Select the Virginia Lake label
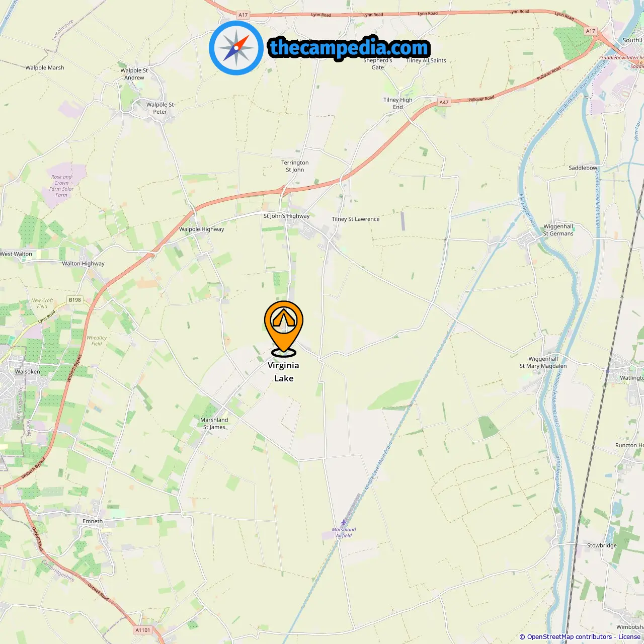 (283, 372)
